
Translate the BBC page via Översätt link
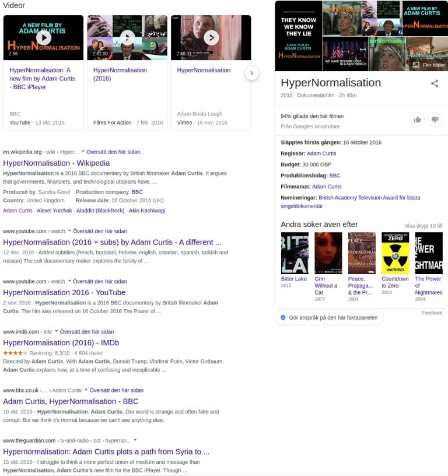tap(117, 390)
